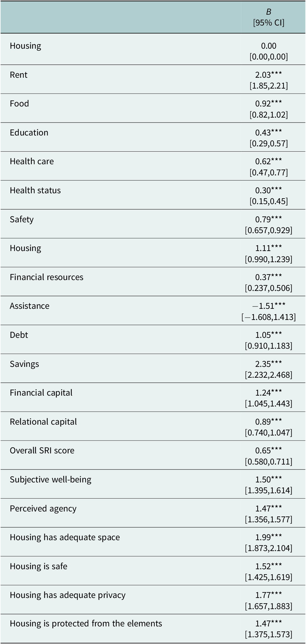This screenshot has height=644, width=306.
Task: Select the Debt row label
Action: click(x=19, y=335)
